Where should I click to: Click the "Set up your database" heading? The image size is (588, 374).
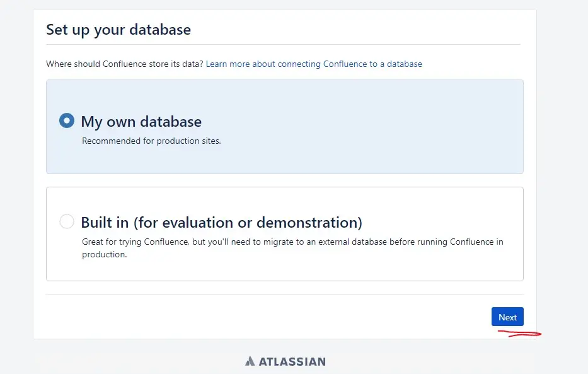[118, 30]
